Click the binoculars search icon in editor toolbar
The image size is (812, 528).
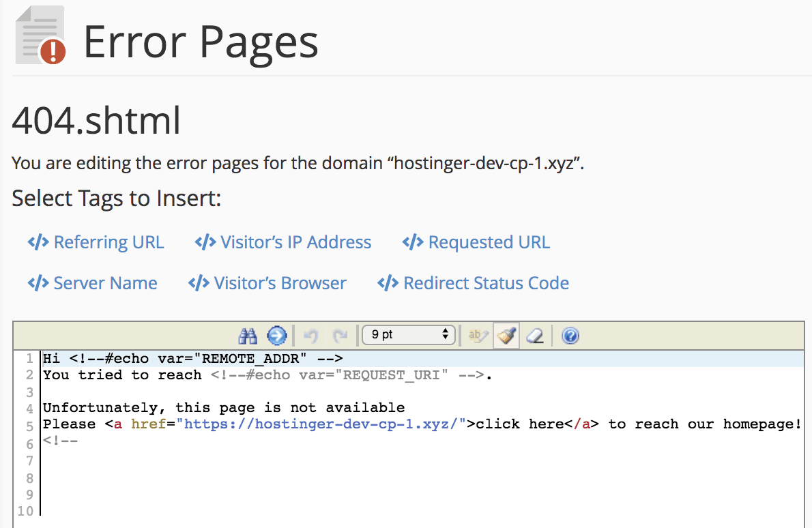coord(247,336)
